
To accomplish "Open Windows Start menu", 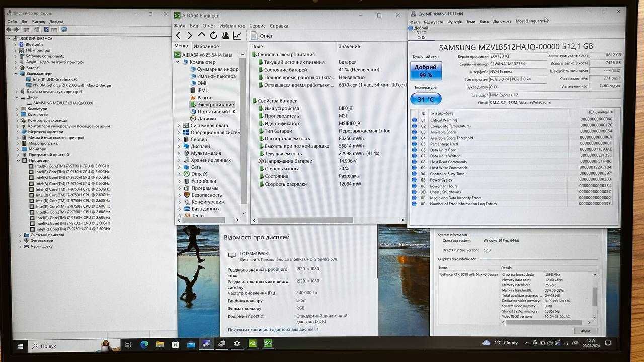I will [21, 346].
